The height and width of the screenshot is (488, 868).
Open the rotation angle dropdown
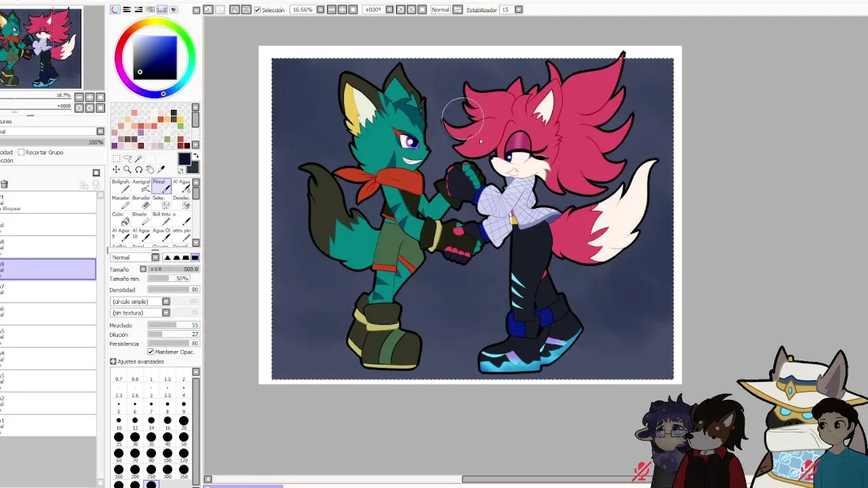pos(389,9)
